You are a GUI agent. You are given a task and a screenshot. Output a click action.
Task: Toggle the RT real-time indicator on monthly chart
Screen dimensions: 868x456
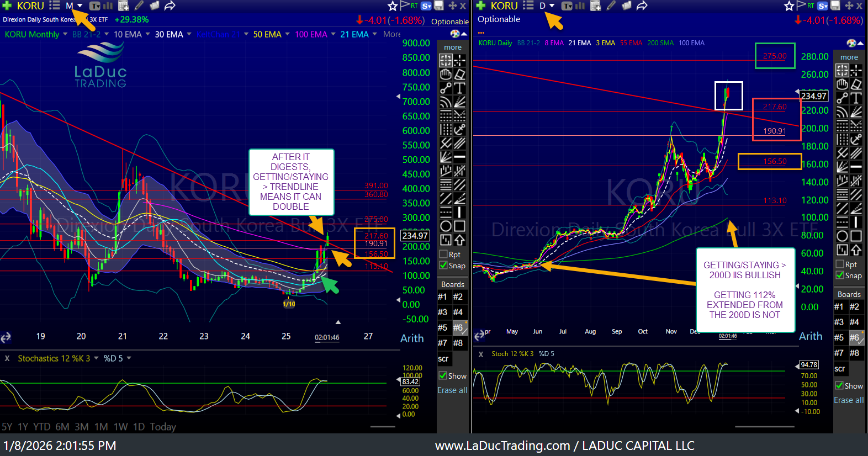[x=414, y=6]
